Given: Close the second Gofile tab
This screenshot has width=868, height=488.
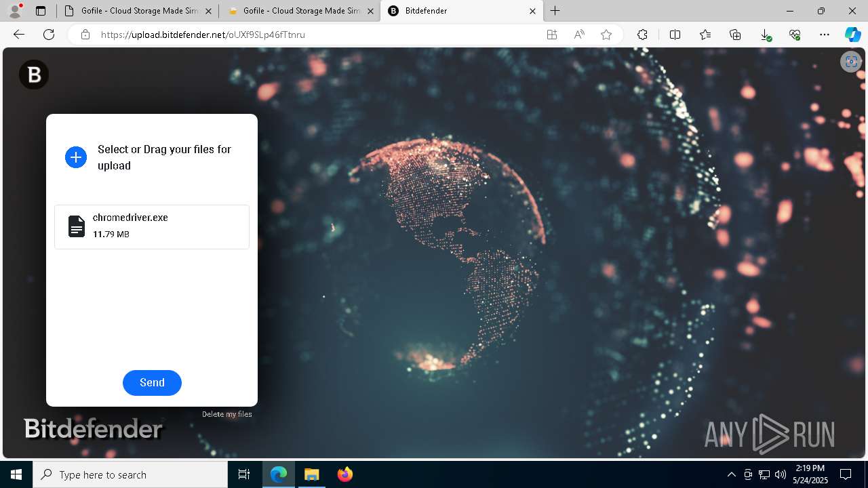Looking at the screenshot, I should point(370,11).
